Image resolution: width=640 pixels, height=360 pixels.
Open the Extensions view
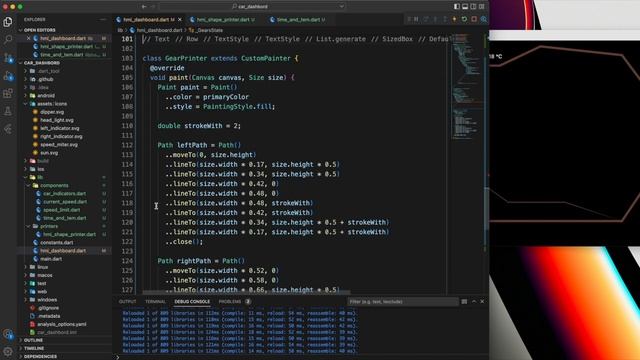[8, 93]
